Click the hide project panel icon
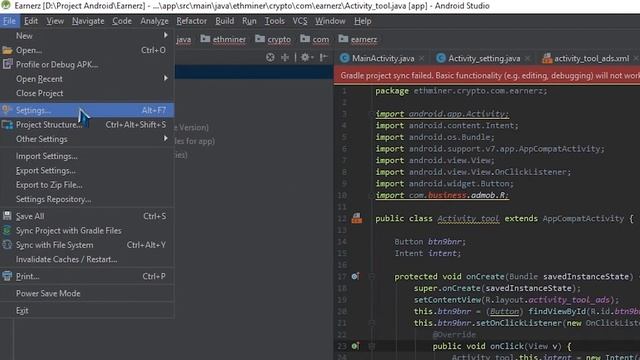This screenshot has width=640, height=360. (x=323, y=58)
